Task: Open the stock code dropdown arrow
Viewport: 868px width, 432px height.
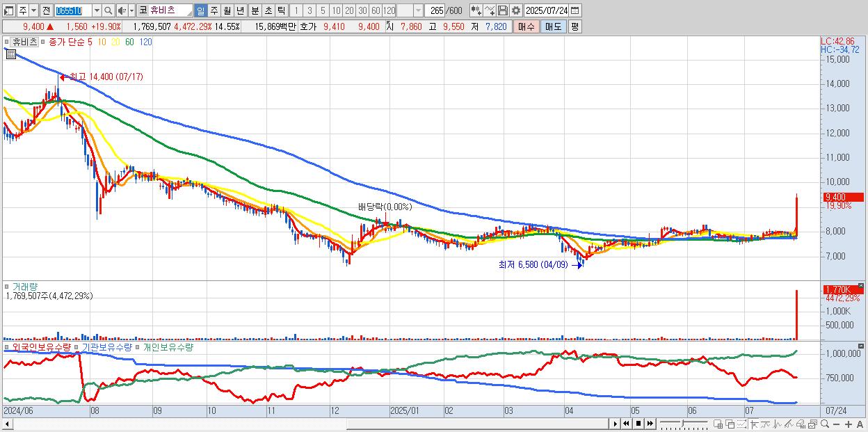Action: tap(97, 10)
